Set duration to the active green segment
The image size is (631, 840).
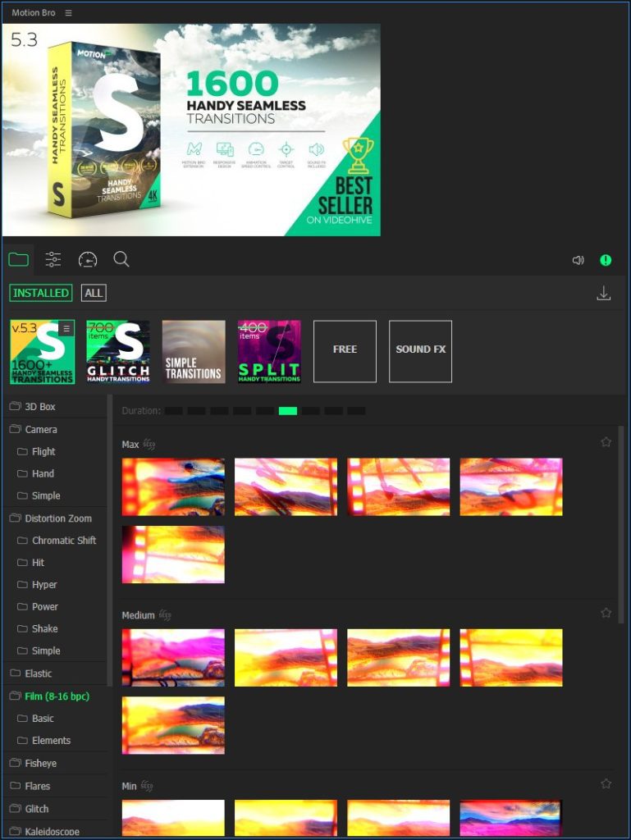[288, 411]
